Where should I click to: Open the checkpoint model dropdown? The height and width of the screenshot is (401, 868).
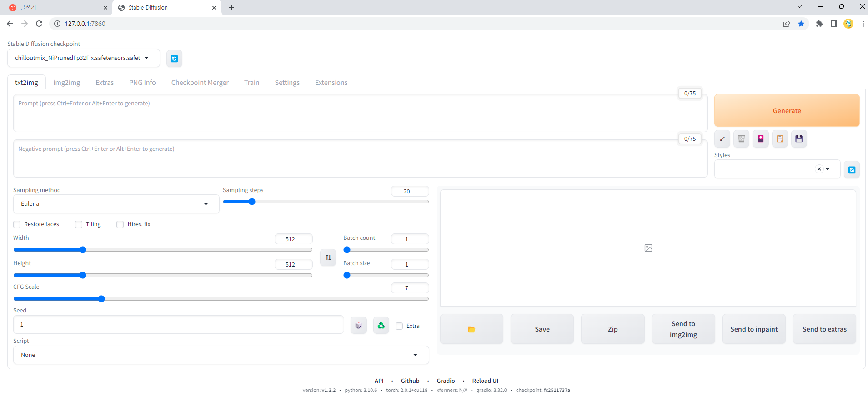tap(84, 58)
